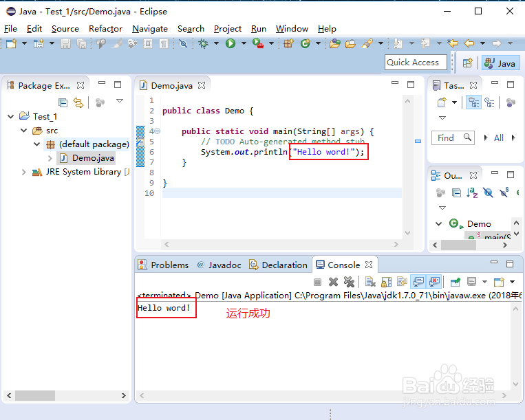The image size is (525, 420).
Task: Collapse the Demo class in Outline
Action: point(438,223)
